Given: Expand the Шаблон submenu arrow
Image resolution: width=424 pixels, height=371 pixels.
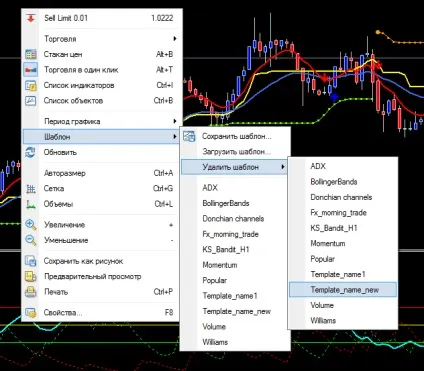Looking at the screenshot, I should tap(175, 137).
